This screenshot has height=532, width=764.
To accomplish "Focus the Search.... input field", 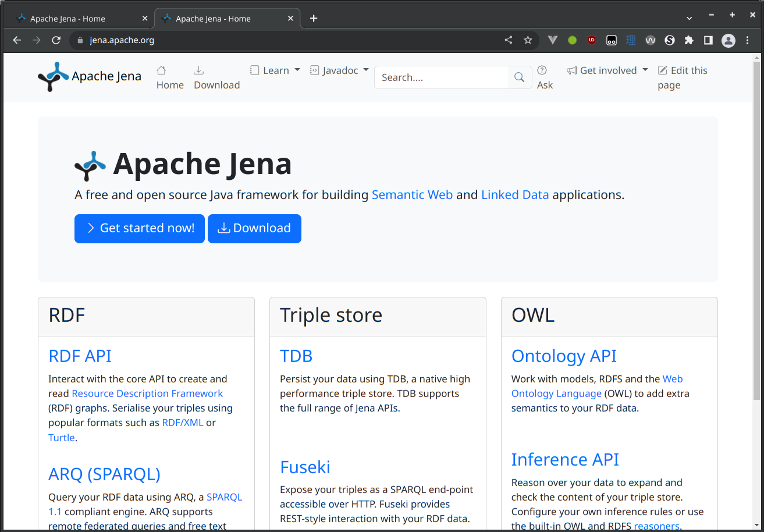I will pos(442,77).
